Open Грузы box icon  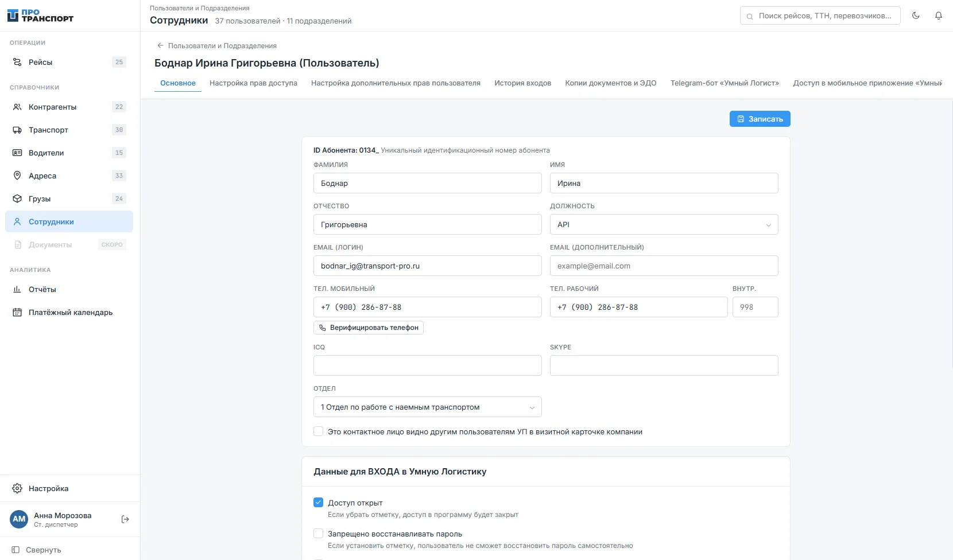pyautogui.click(x=17, y=199)
